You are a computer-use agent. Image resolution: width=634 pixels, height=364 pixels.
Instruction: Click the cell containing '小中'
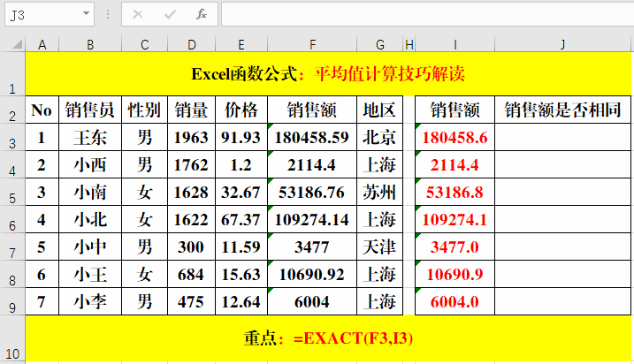click(90, 246)
